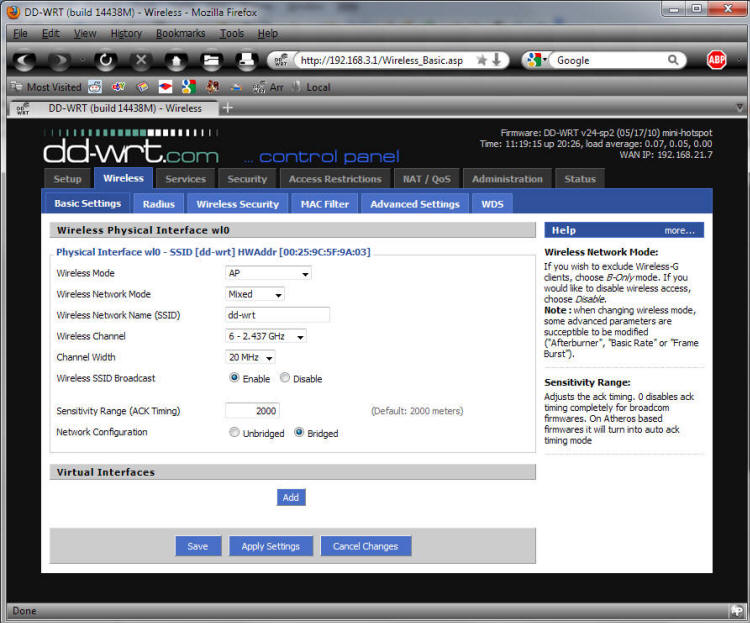Open the Wireless Channel 6 - 2.437 GHz dropdown
This screenshot has width=750, height=623.
[266, 336]
